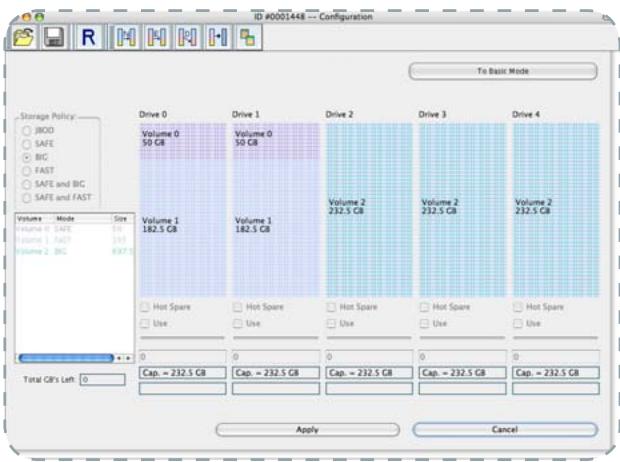Click the Drive 4 allocation slider
The image size is (620, 462).
point(556,338)
